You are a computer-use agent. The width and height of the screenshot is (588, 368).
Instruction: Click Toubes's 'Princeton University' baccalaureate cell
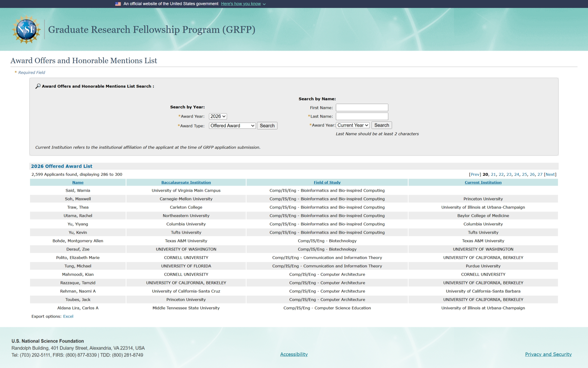pos(186,300)
